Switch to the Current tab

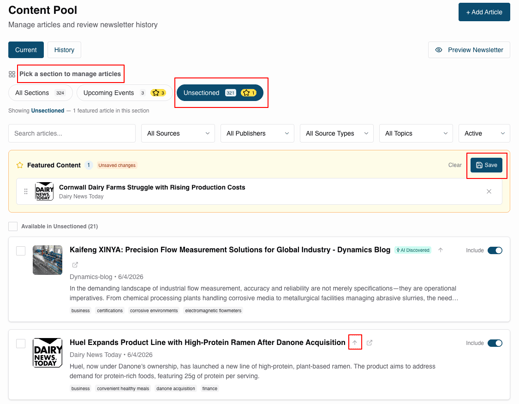point(26,50)
